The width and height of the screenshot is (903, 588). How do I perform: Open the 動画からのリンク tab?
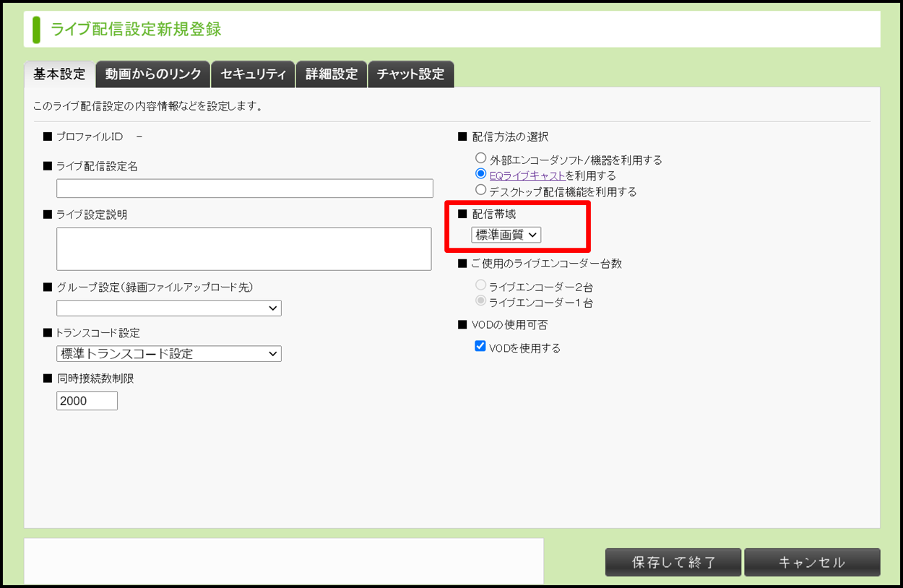pos(153,74)
